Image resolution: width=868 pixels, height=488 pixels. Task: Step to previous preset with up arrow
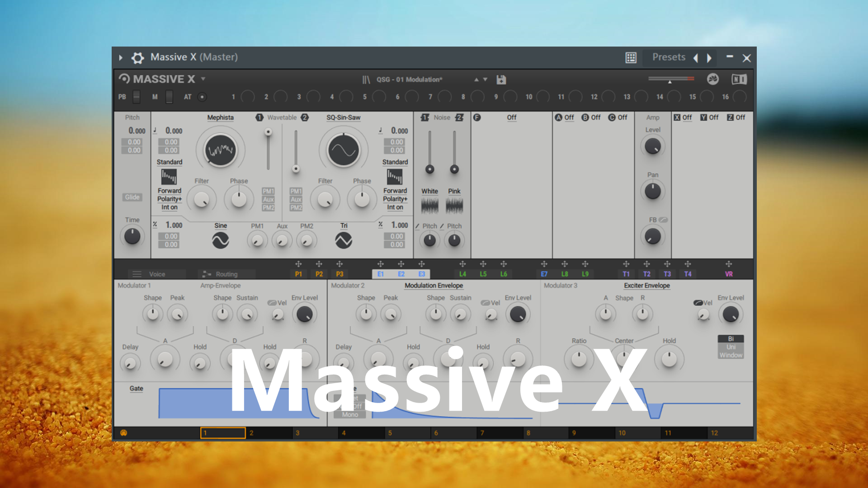[476, 80]
